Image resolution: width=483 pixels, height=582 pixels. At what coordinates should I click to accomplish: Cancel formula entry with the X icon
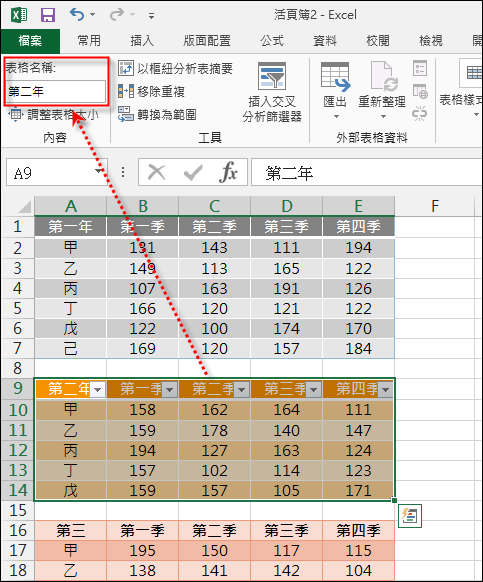tap(156, 173)
